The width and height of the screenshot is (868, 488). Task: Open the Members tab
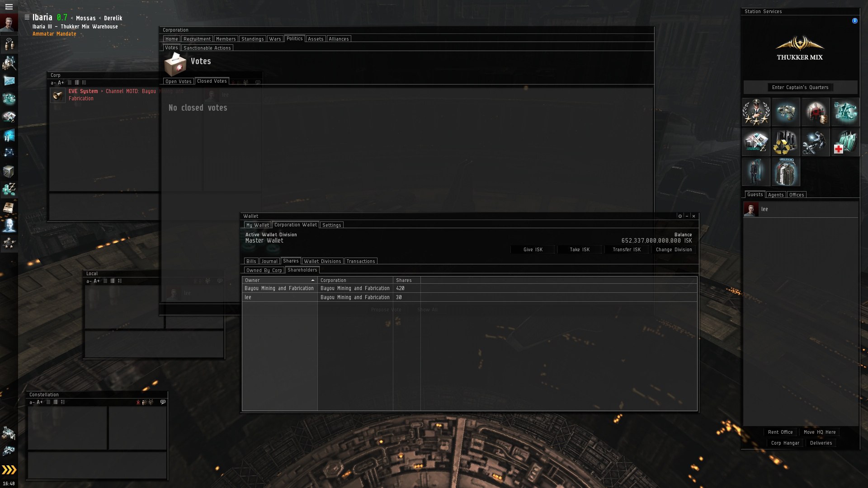tap(226, 39)
